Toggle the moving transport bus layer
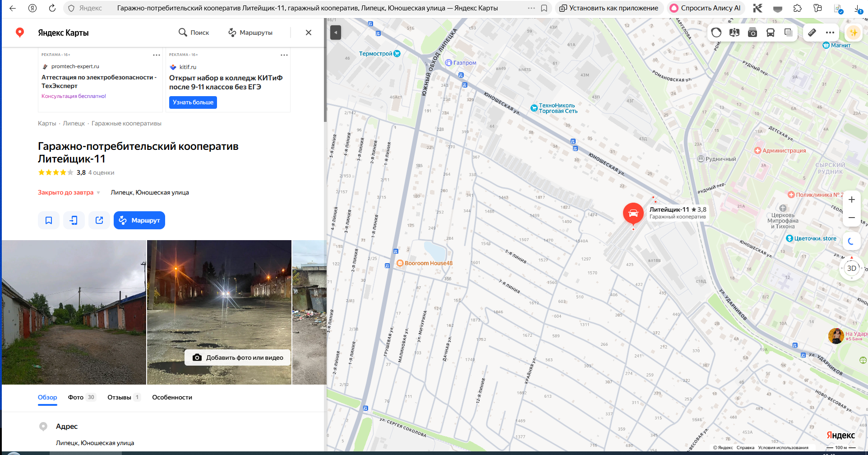Viewport: 868px width, 455px height. click(x=771, y=32)
